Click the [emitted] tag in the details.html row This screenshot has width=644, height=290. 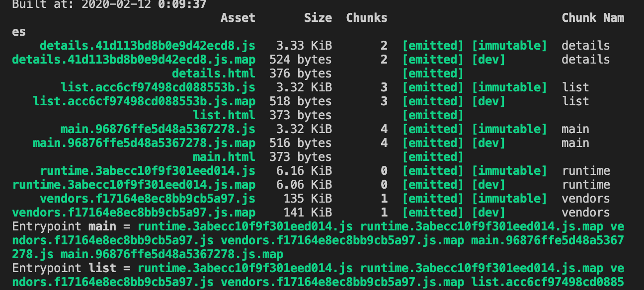[x=432, y=73]
